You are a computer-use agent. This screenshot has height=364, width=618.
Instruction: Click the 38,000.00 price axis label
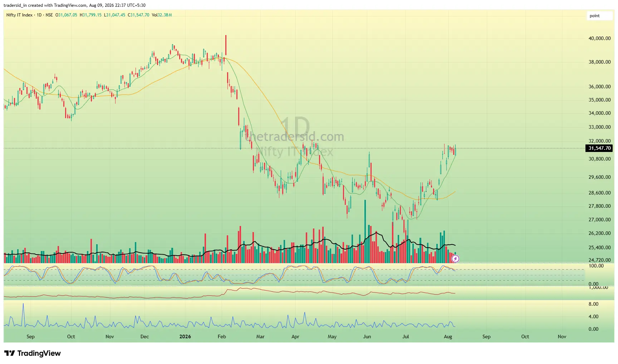[599, 62]
